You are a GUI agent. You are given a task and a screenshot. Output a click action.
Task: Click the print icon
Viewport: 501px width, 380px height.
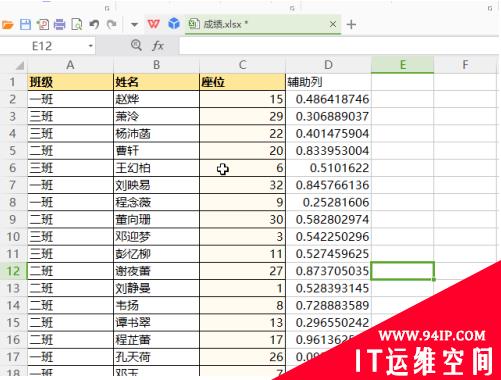(x=60, y=24)
